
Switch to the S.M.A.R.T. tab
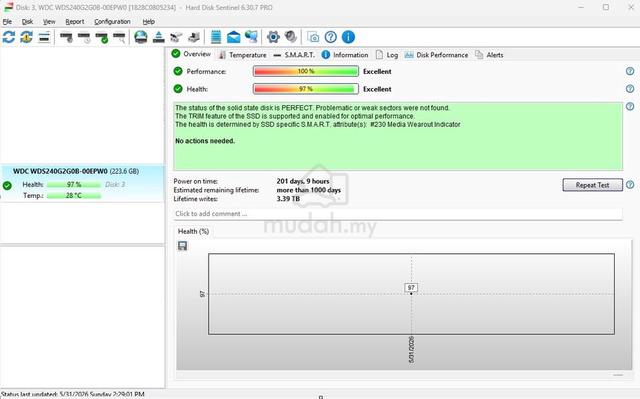pos(294,55)
